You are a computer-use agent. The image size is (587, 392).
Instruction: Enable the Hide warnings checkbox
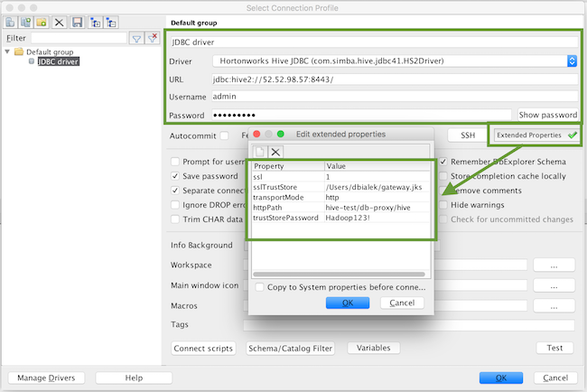(x=443, y=205)
